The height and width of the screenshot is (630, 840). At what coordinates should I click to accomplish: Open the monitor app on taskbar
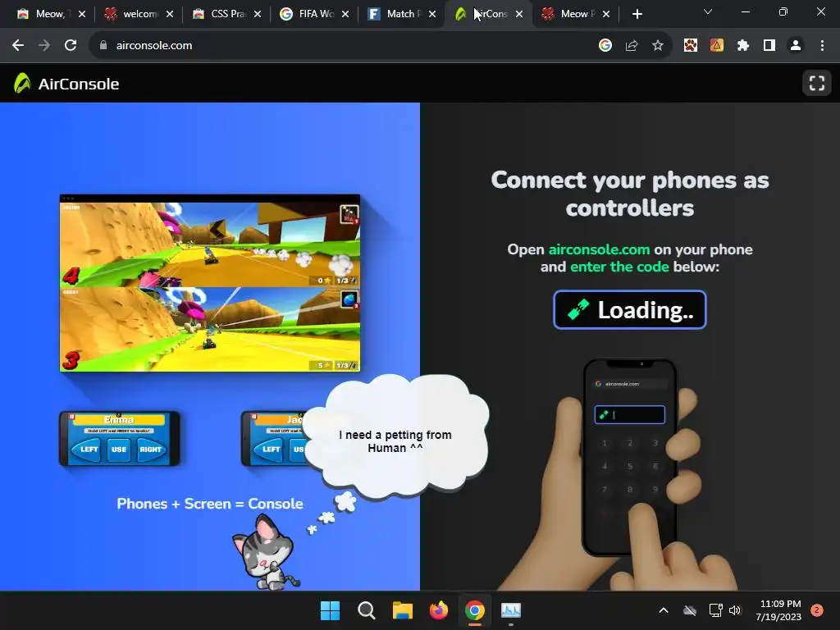point(511,610)
